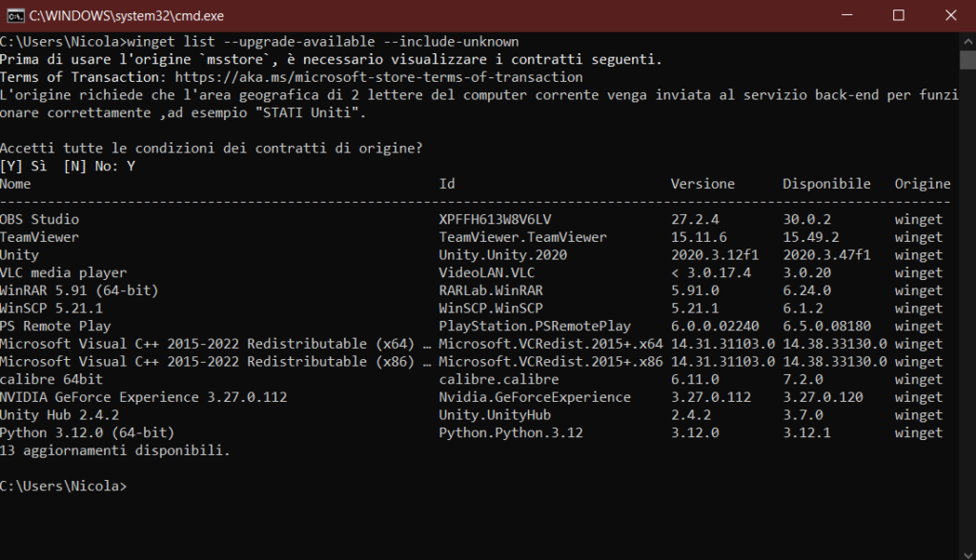Click the Versione column header
The width and height of the screenshot is (976, 560).
(x=702, y=184)
